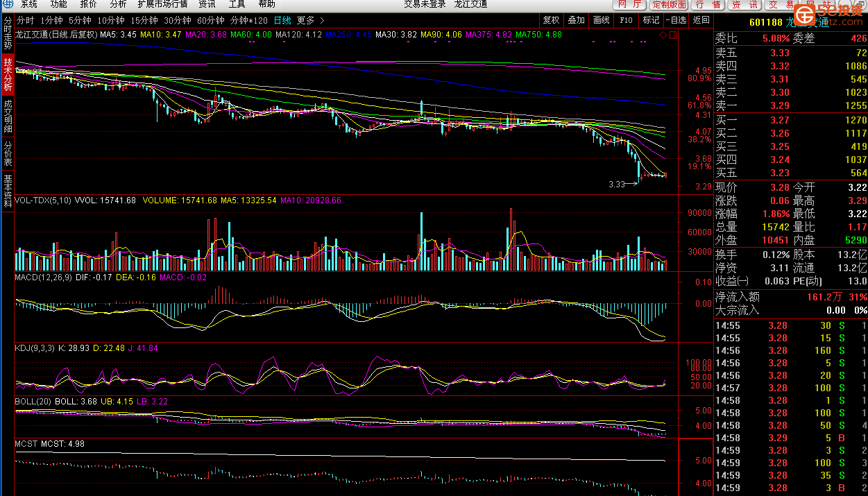Viewport: 868px width, 496px height.
Task: Click the 委比 5.08% value
Action: 776,39
